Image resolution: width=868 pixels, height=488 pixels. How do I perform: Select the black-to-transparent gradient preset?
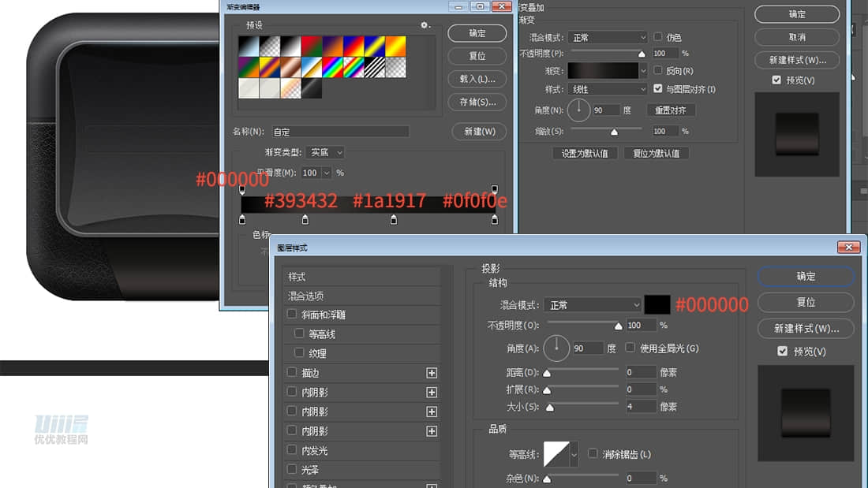point(270,47)
